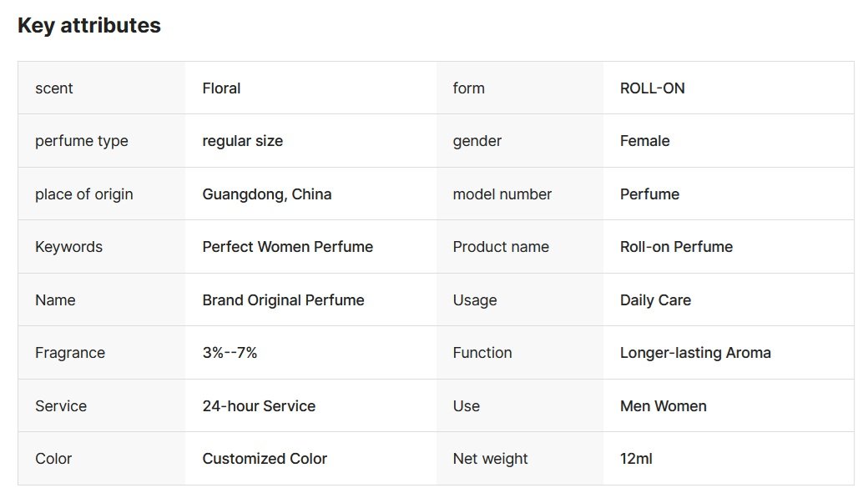Click the Net weight label
The width and height of the screenshot is (868, 498).
[490, 459]
